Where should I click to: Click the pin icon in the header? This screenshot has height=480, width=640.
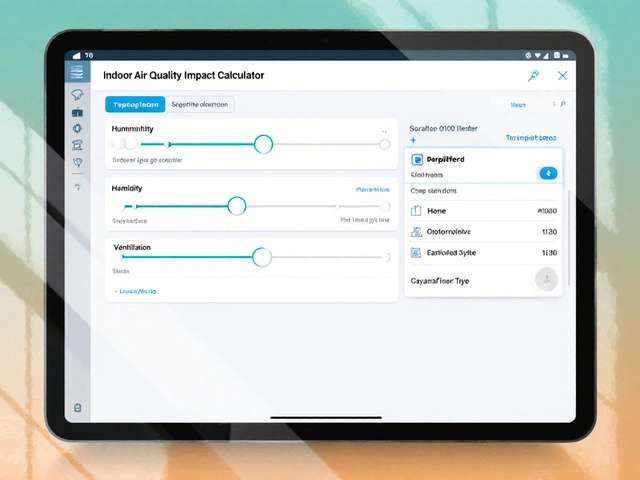533,75
